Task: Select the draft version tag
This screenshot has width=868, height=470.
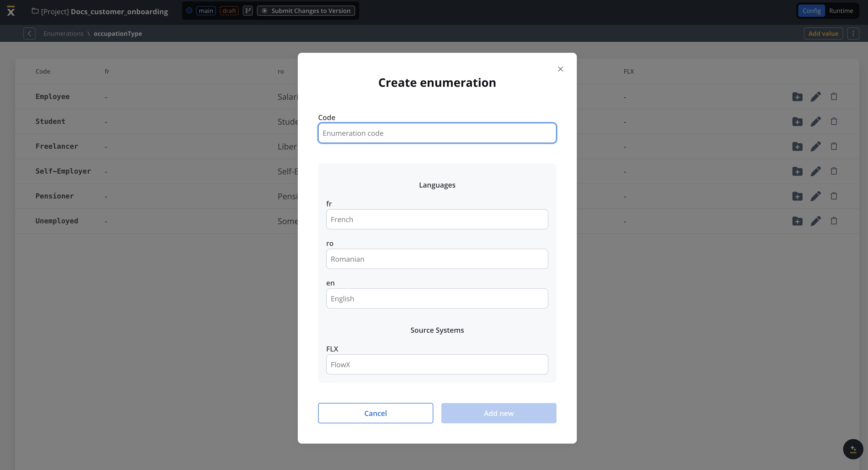Action: click(229, 11)
